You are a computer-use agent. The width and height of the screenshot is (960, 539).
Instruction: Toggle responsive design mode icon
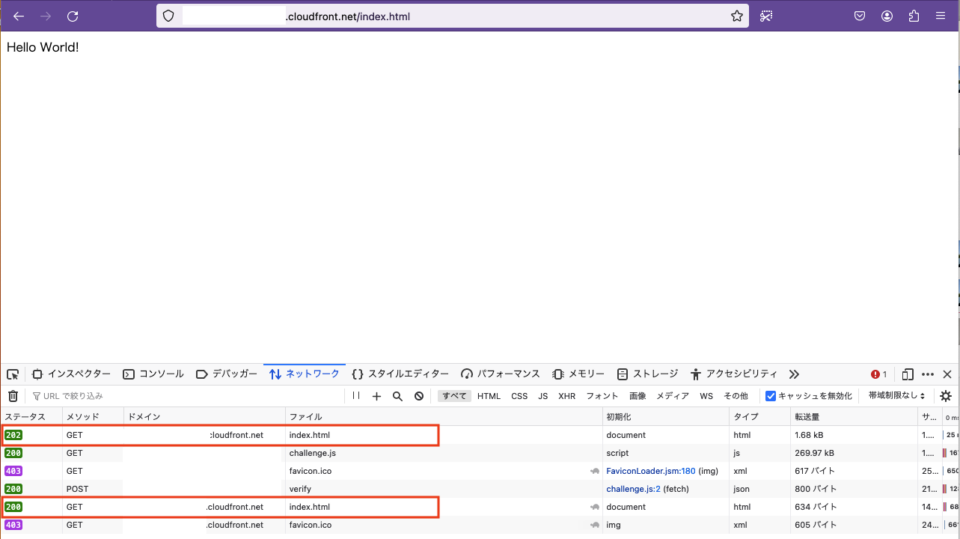coord(907,374)
